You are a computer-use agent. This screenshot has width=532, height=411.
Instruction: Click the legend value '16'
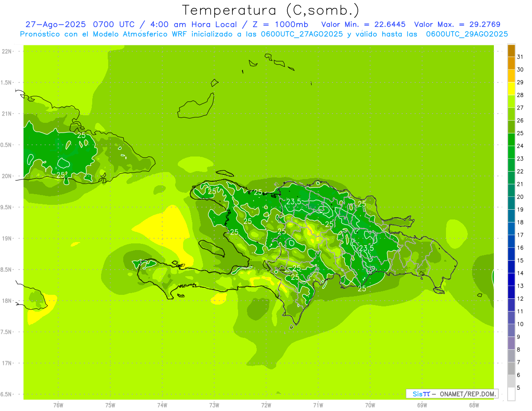pos(520,248)
